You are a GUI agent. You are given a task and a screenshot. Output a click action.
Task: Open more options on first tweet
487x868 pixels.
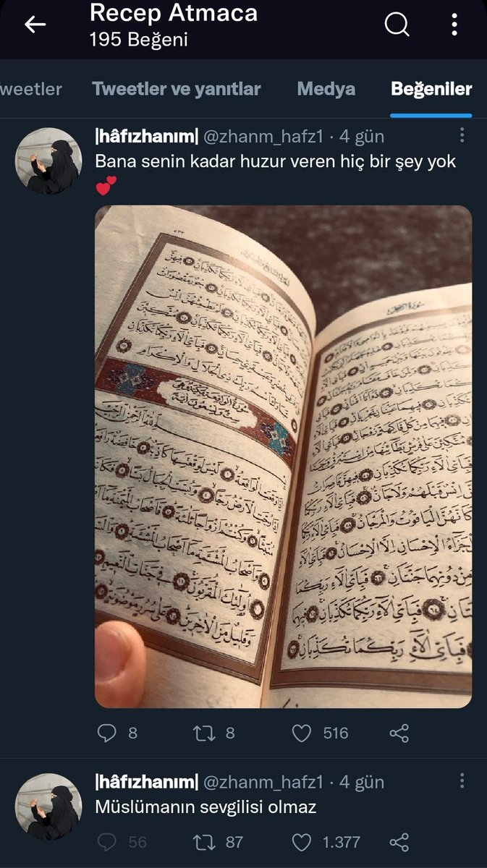point(462,135)
